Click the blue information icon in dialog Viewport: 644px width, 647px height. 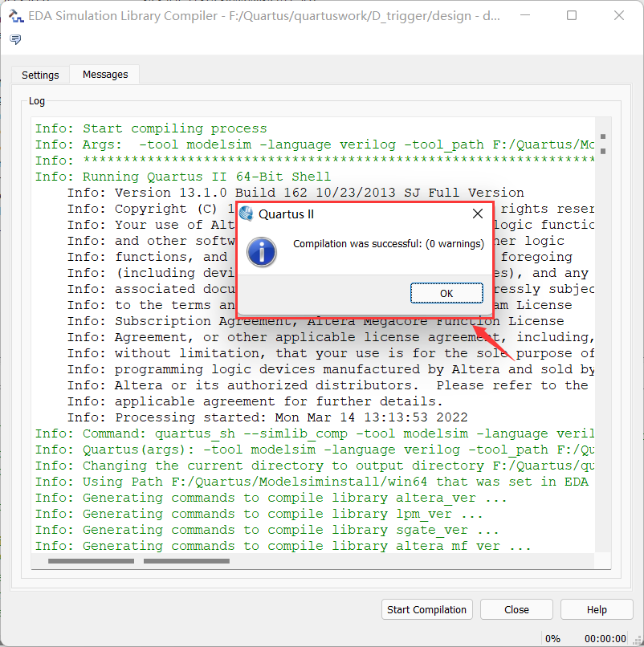pyautogui.click(x=261, y=252)
